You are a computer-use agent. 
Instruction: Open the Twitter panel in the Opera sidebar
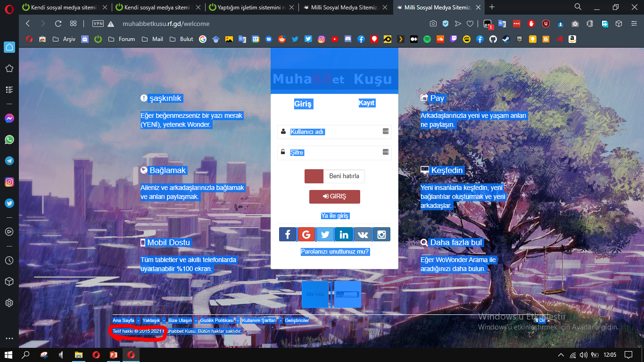pyautogui.click(x=9, y=203)
